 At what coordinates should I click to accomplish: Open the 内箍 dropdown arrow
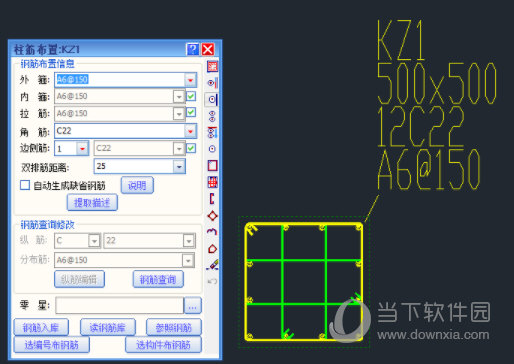pyautogui.click(x=179, y=97)
